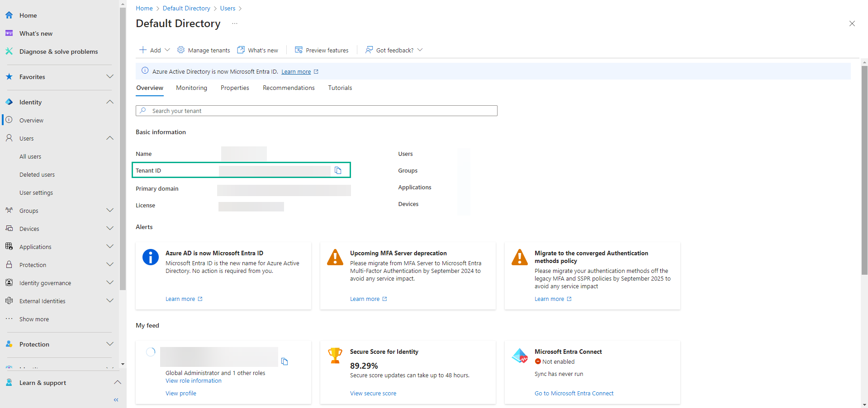Viewport: 868px width, 408px height.
Task: Click the Applications grid icon in sidebar
Action: pos(9,247)
